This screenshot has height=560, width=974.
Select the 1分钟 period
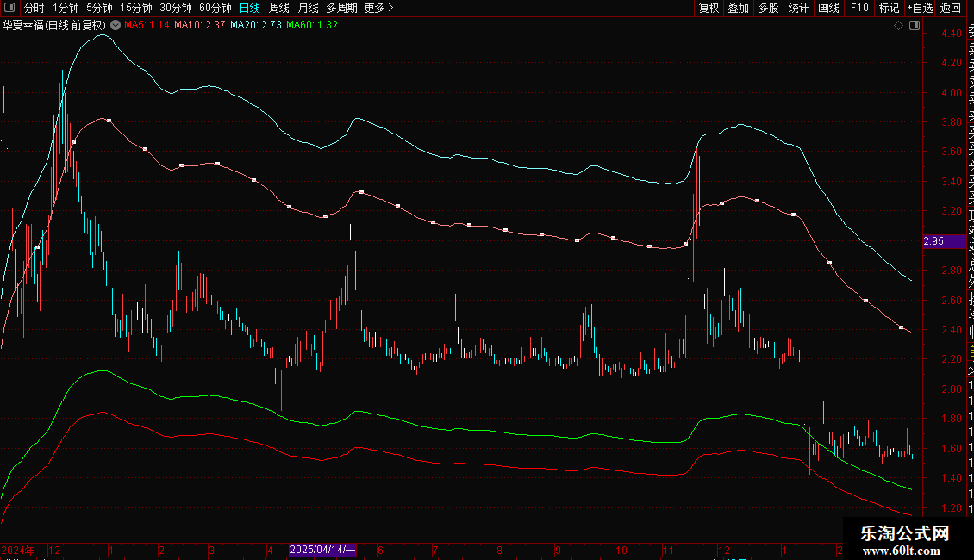(66, 8)
